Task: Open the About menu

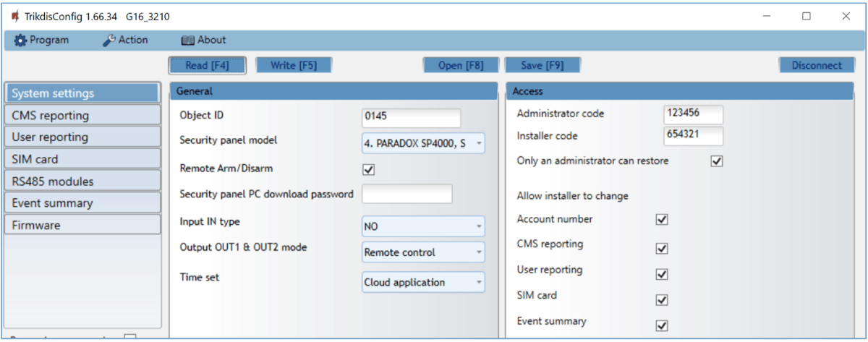Action: 203,40
